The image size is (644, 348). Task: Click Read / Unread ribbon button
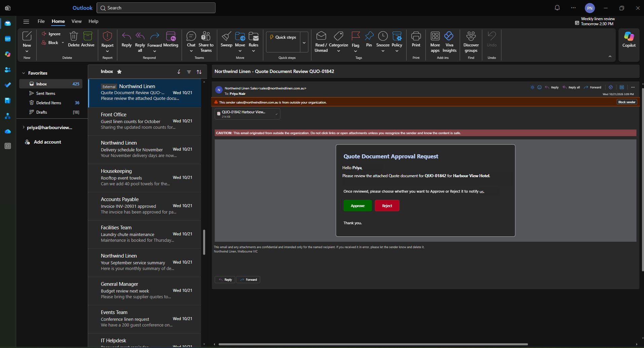click(321, 42)
